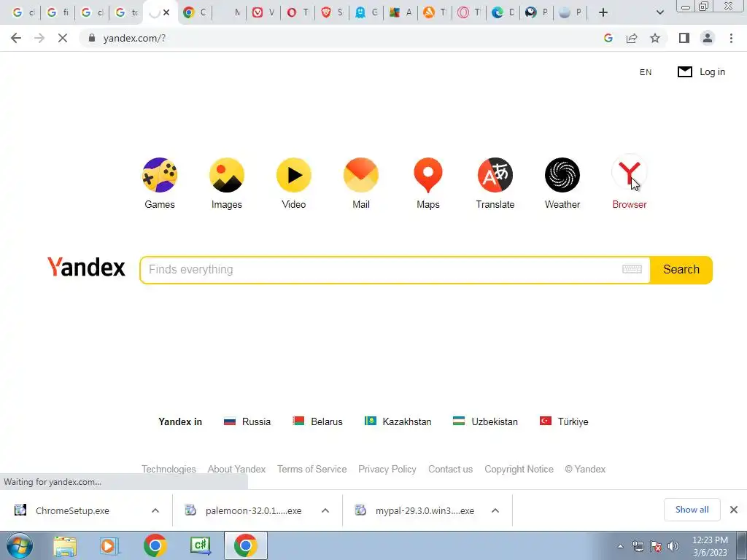747x560 pixels.
Task: Close the currently loading Yandex tab
Action: click(166, 12)
